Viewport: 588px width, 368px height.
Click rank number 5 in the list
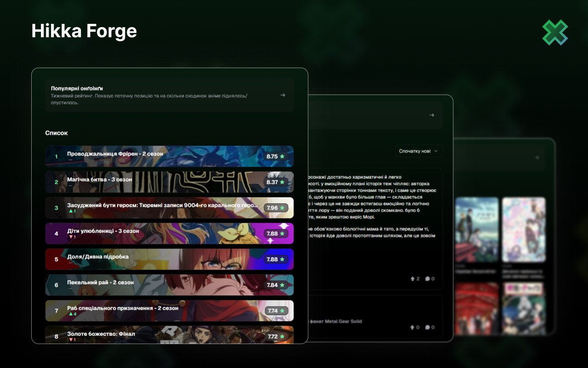57,259
